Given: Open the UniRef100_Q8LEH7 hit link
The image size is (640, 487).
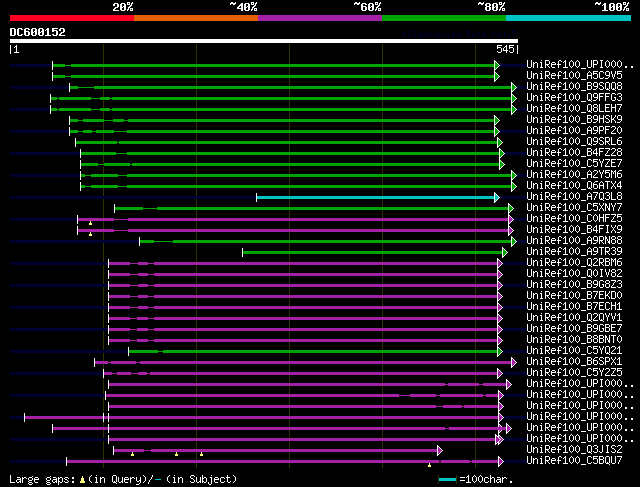Looking at the screenshot, I should click(x=574, y=108).
